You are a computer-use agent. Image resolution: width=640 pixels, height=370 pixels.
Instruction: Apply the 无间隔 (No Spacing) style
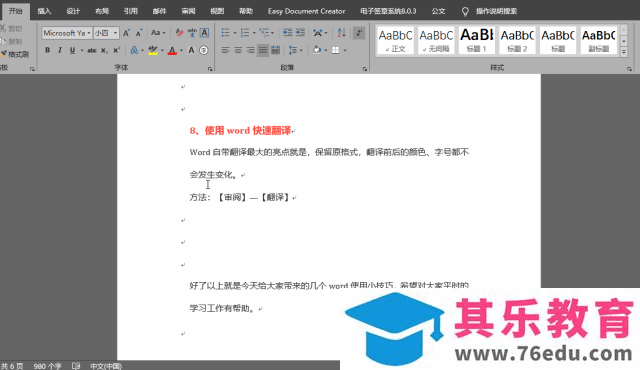pyautogui.click(x=436, y=40)
